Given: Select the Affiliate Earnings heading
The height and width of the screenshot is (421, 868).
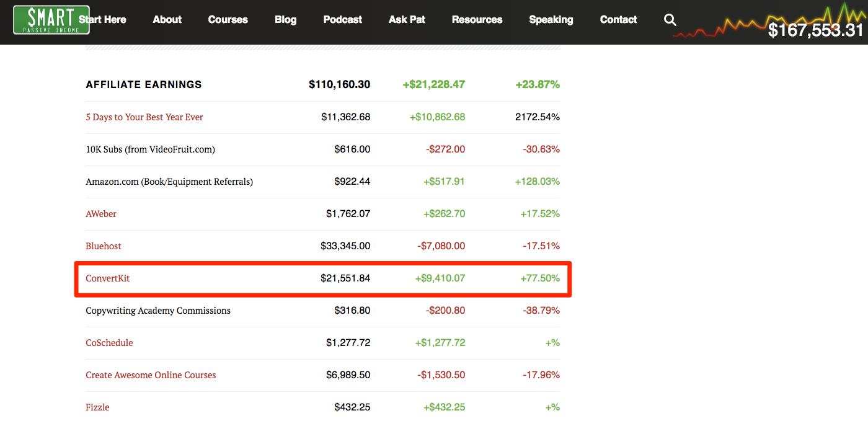Looking at the screenshot, I should pos(144,84).
